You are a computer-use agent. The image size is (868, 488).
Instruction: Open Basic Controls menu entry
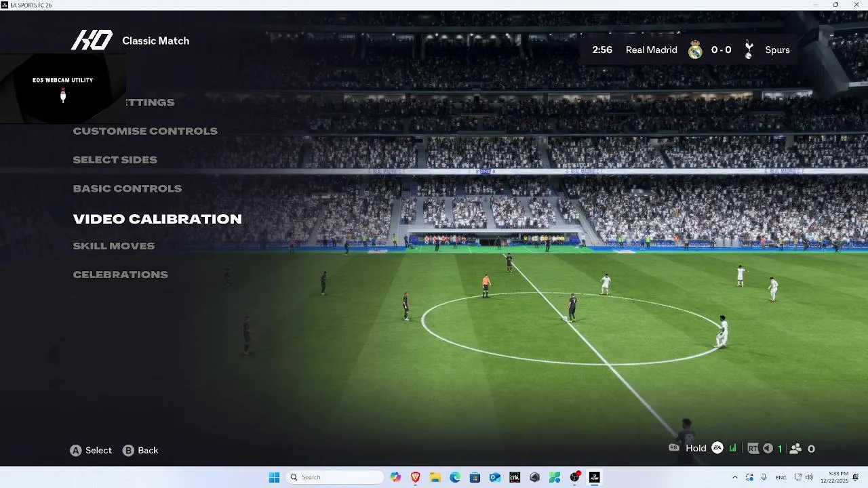point(127,188)
